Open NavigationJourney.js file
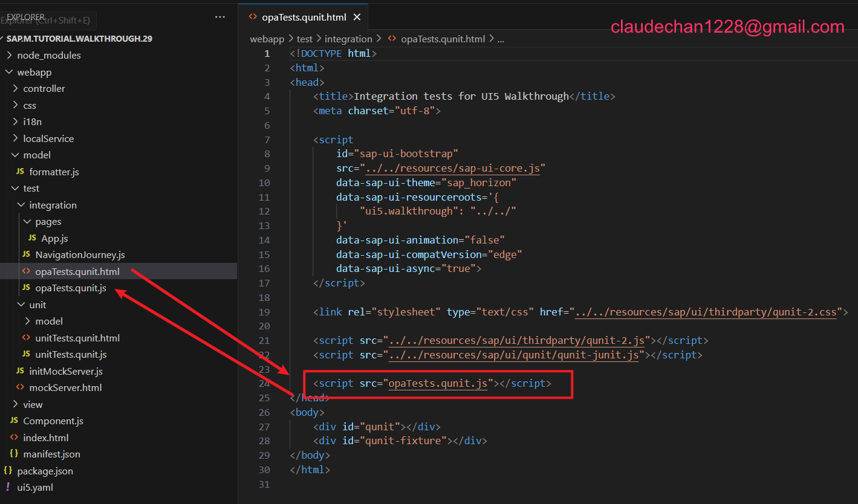The image size is (858, 504). 80,254
